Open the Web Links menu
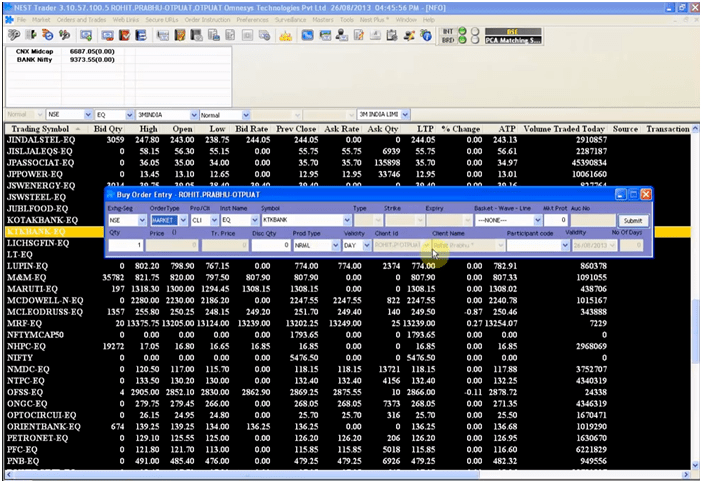Viewport: 702px width, 483px height. 126,20
